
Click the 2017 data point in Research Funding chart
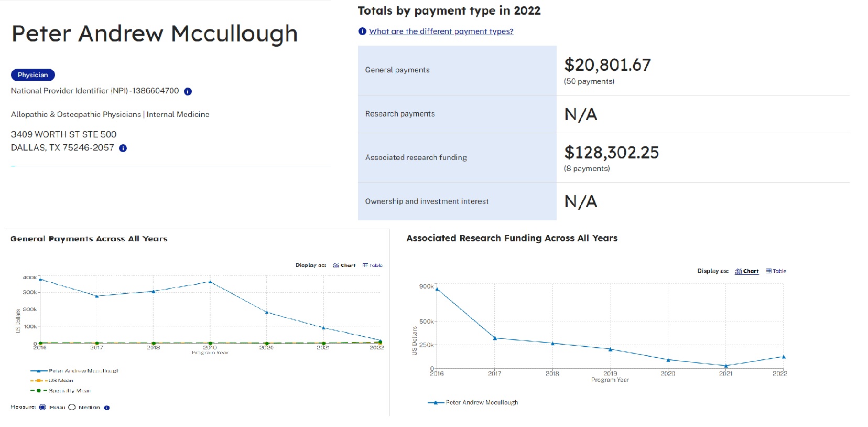[495, 338]
